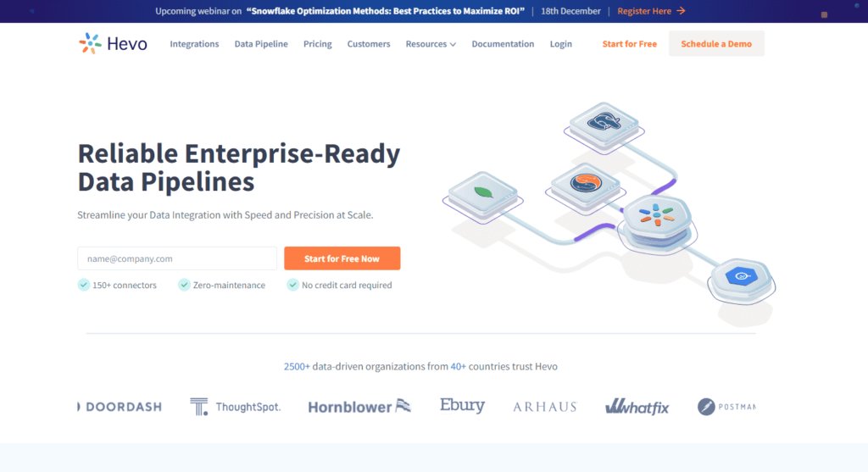Click the 150+ connectors checkmark icon
Image resolution: width=868 pixels, height=472 pixels.
click(x=84, y=285)
